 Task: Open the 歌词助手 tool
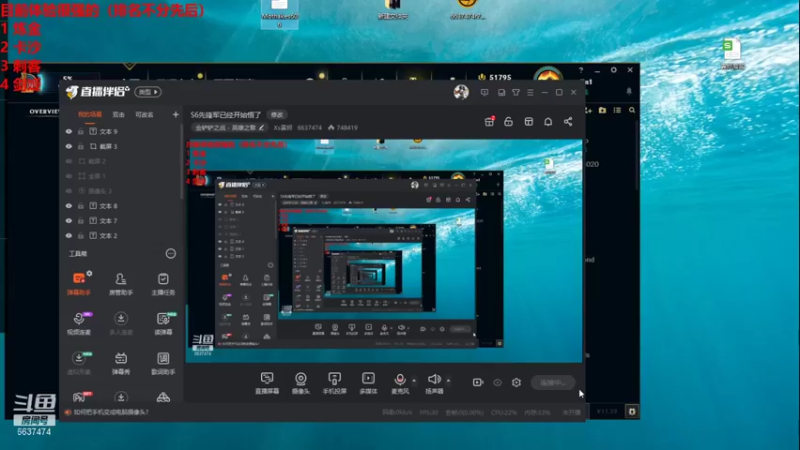pyautogui.click(x=163, y=363)
